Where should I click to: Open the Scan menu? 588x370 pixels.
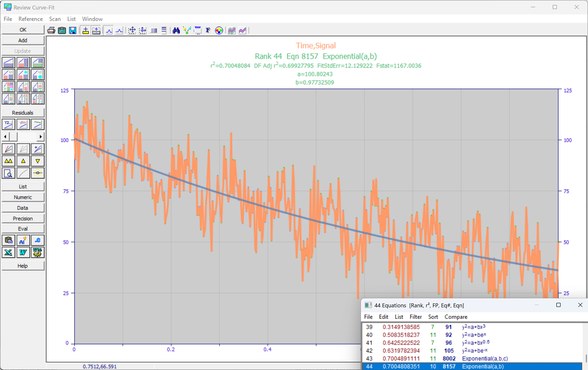55,19
